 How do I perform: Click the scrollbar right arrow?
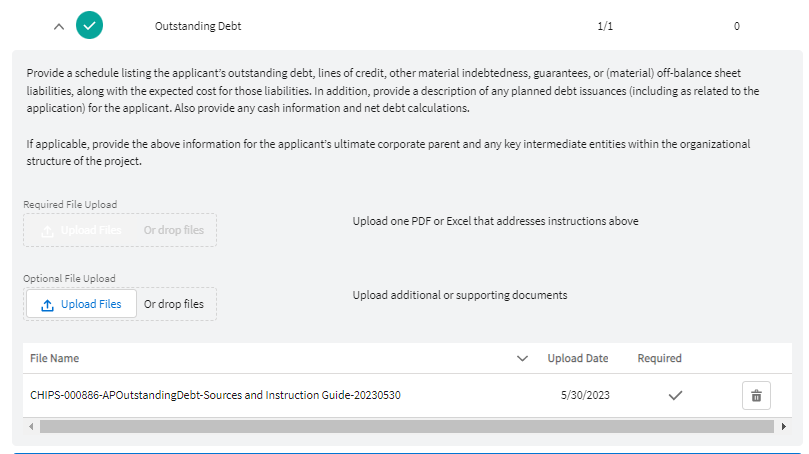783,426
